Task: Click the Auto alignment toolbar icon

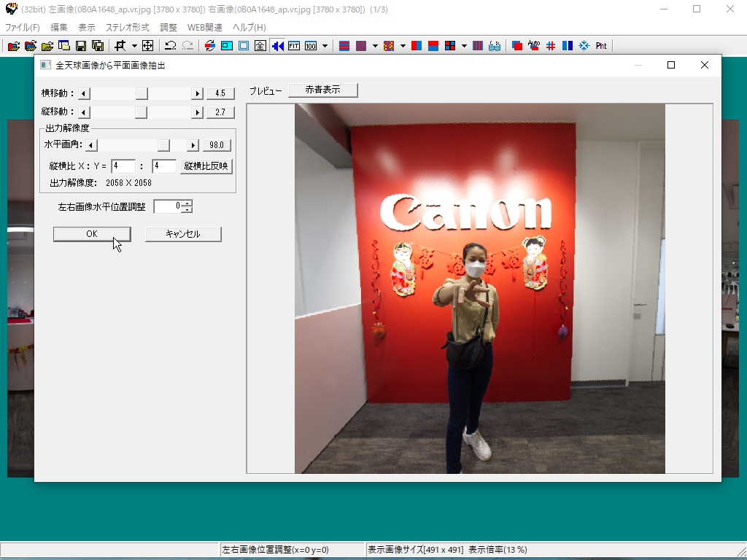Action: tap(533, 46)
